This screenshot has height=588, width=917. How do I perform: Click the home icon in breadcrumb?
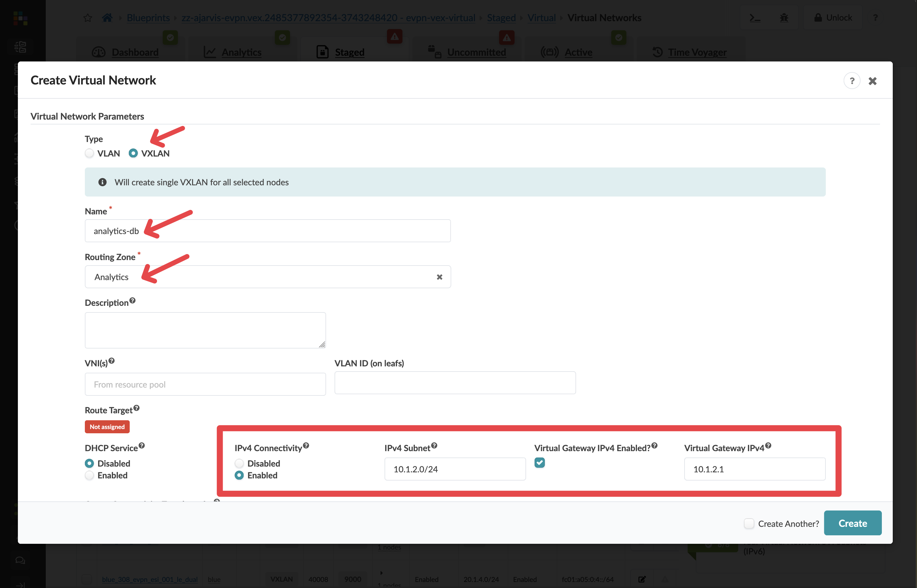(x=107, y=18)
